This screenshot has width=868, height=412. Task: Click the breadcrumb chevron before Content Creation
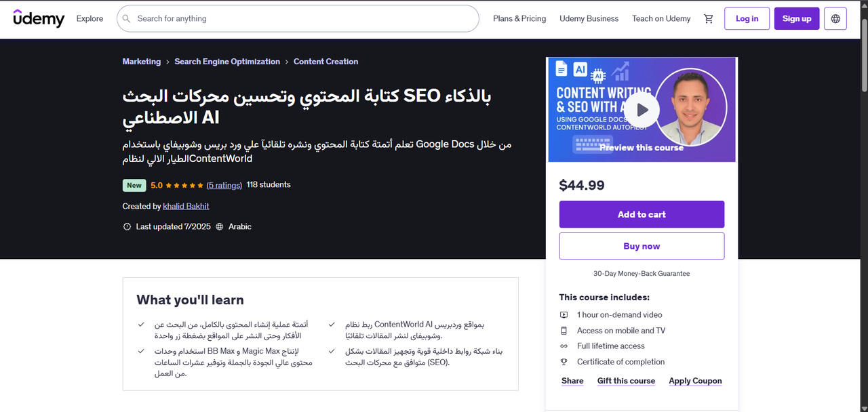point(287,62)
